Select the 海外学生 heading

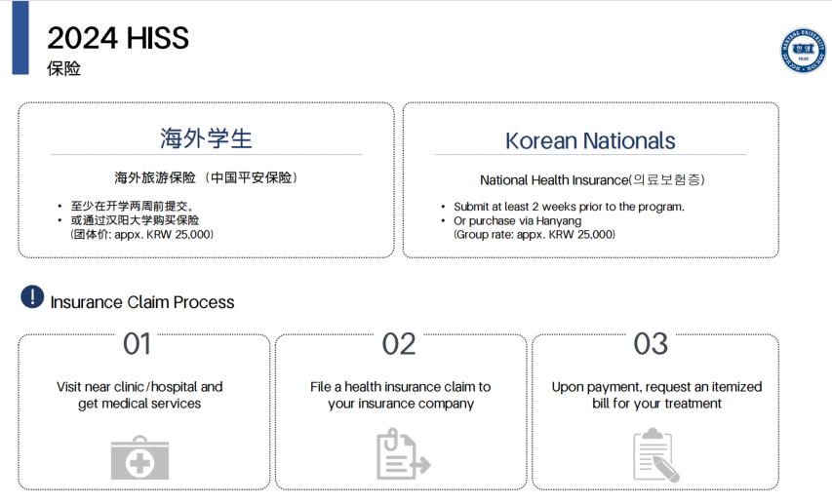[x=206, y=138]
